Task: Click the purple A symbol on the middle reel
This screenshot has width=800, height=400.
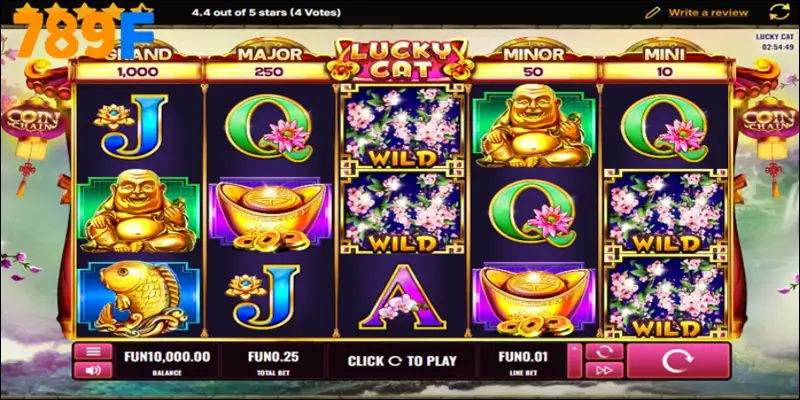Action: coord(402,297)
